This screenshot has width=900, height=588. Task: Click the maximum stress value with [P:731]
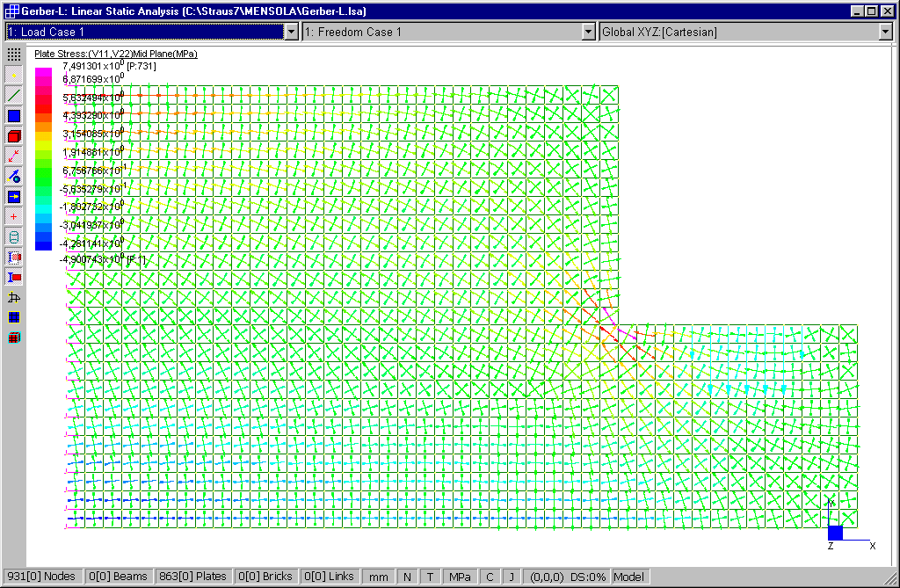pos(109,66)
